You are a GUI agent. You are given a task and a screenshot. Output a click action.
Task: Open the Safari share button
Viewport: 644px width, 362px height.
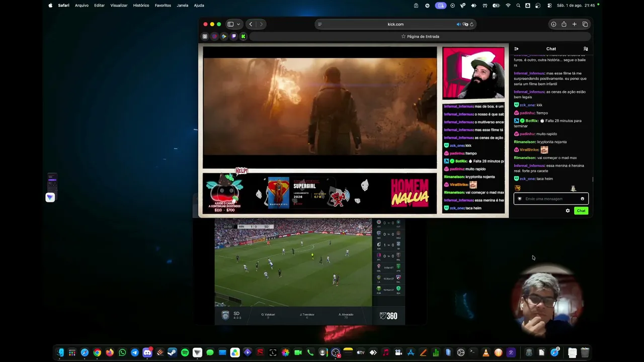(x=564, y=24)
